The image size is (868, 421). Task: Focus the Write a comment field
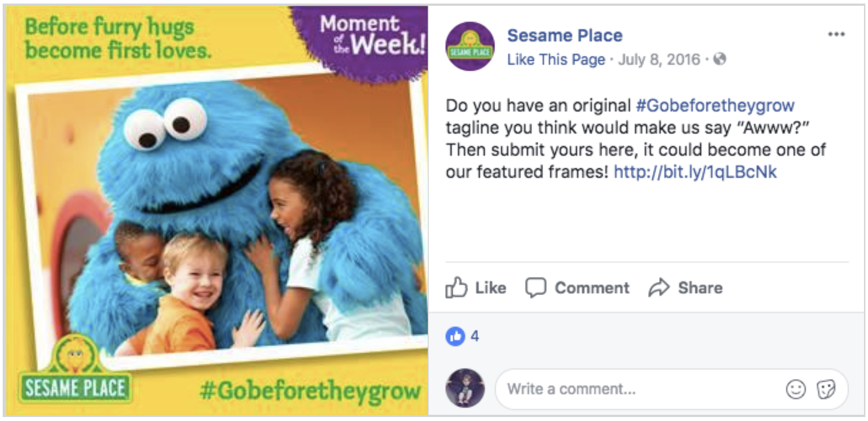point(638,390)
